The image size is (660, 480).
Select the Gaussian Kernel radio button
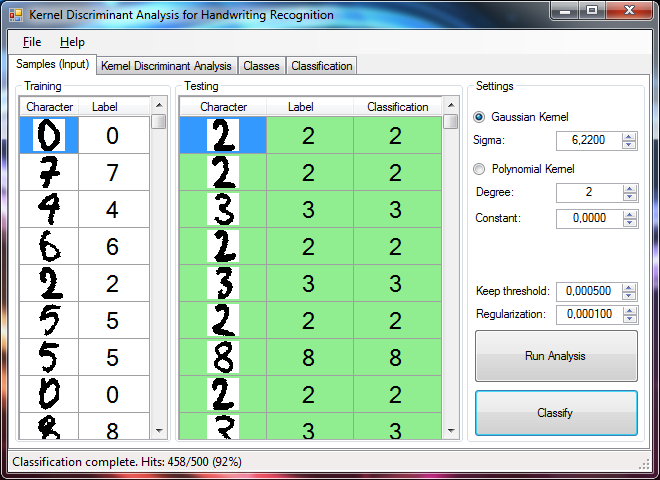tap(479, 117)
